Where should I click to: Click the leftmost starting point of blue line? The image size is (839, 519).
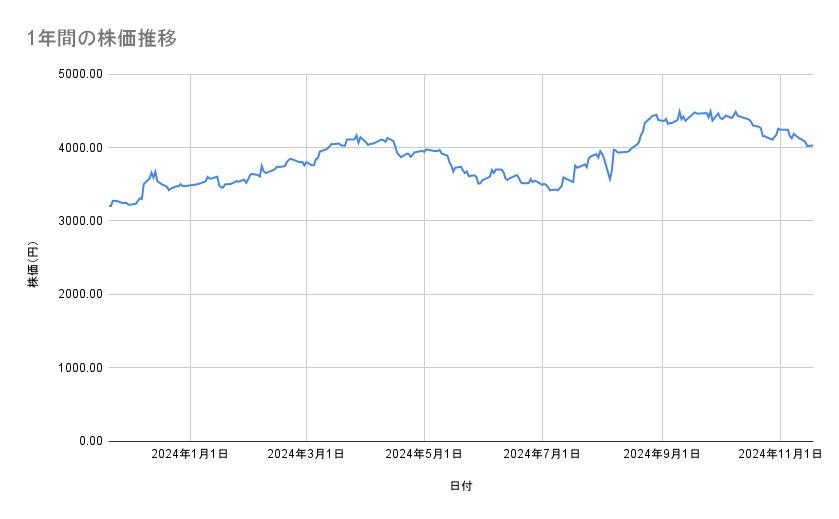[110, 206]
